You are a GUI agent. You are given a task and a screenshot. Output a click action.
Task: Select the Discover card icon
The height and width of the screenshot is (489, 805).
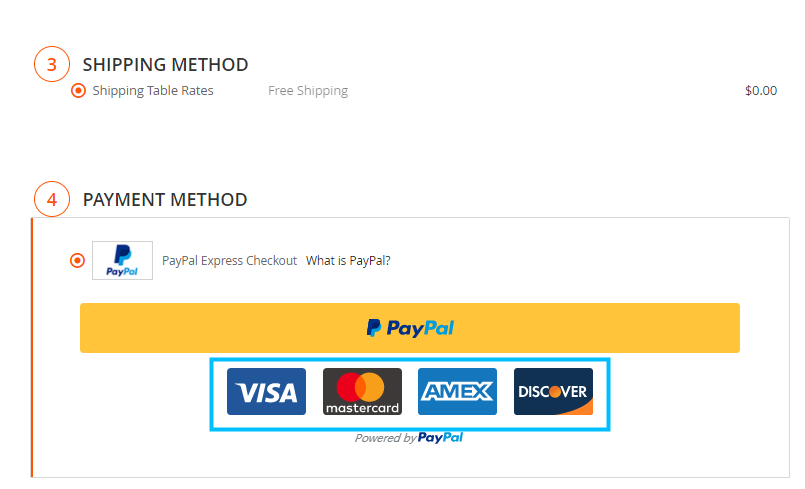coord(553,391)
